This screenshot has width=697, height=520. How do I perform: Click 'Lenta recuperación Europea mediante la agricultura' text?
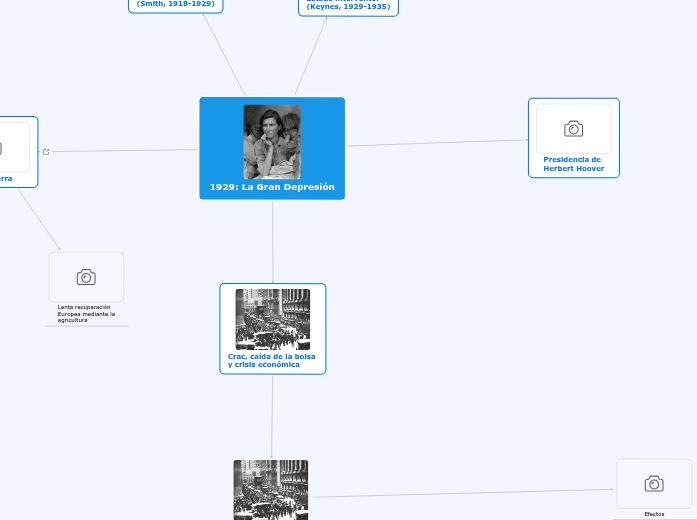87,313
